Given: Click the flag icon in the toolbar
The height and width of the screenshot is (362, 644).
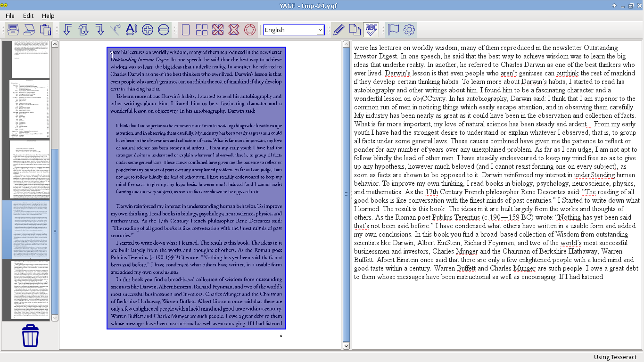Looking at the screenshot, I should 393,30.
